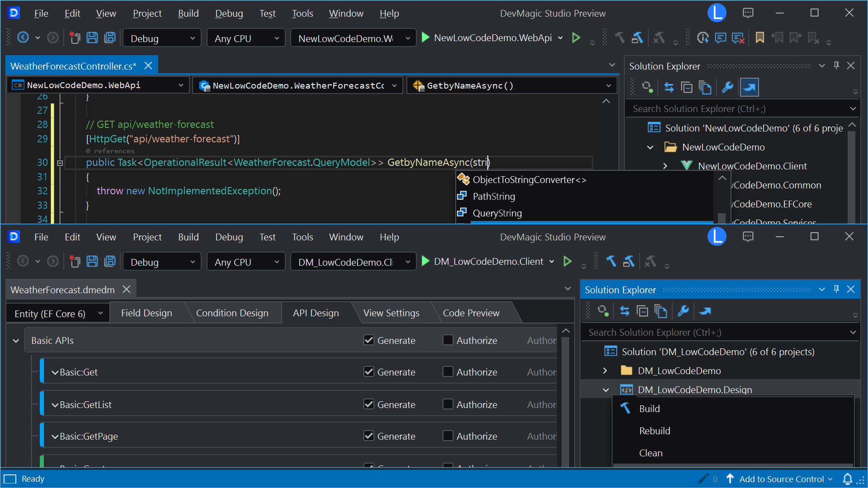Open DM_LowCodeDemo.Cli startup project dropdown
The image size is (868, 488).
353,262
